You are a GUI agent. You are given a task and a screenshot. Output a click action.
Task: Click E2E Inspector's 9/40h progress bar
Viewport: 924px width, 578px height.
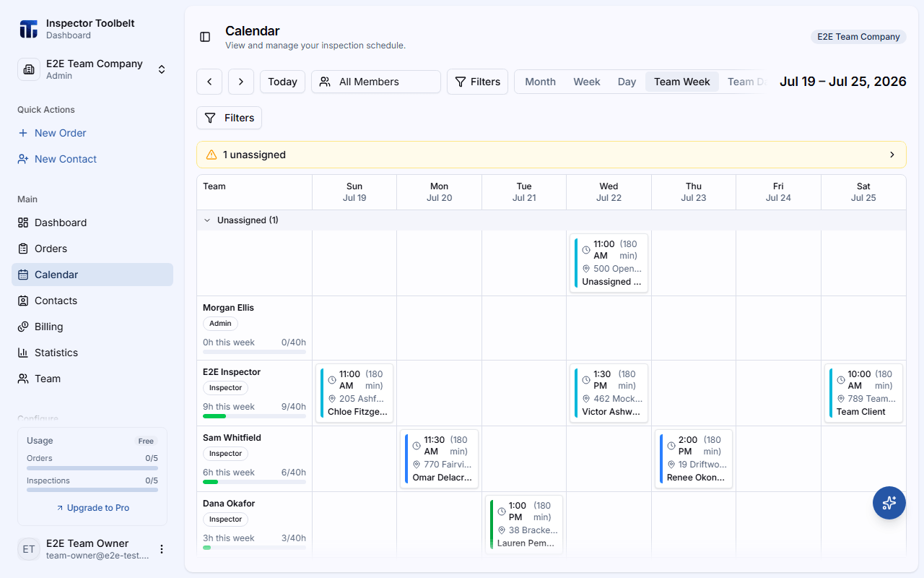[x=254, y=416]
